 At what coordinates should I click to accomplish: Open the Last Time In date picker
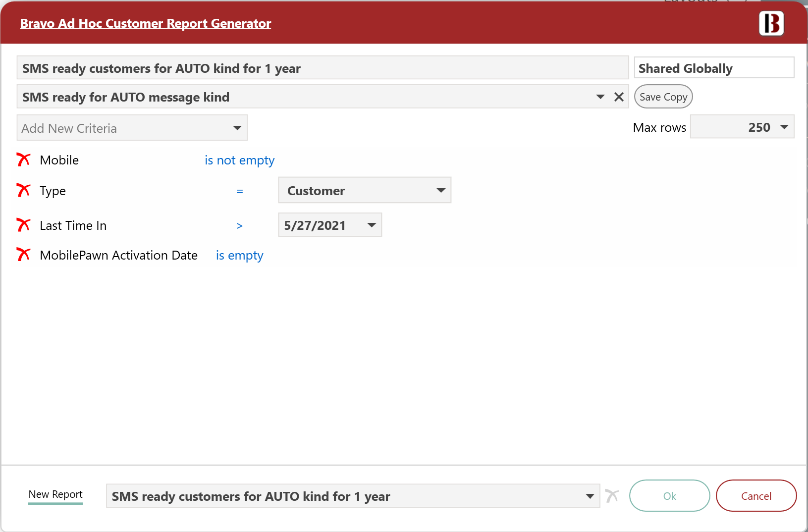371,225
